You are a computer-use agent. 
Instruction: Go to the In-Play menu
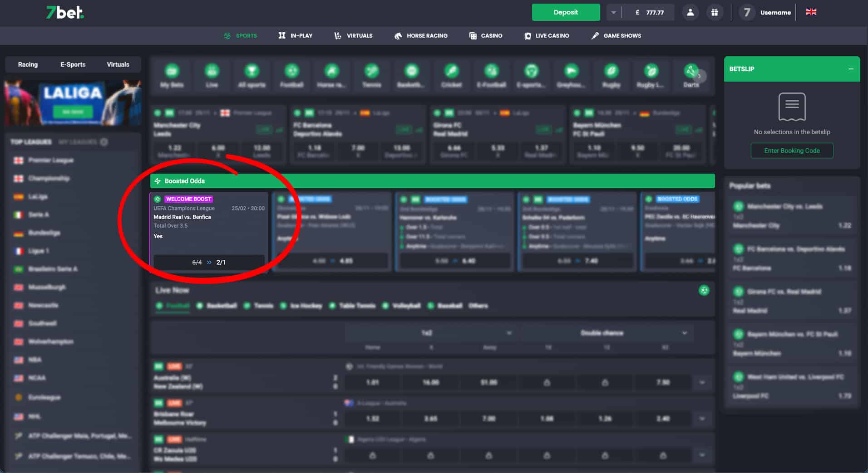(296, 35)
